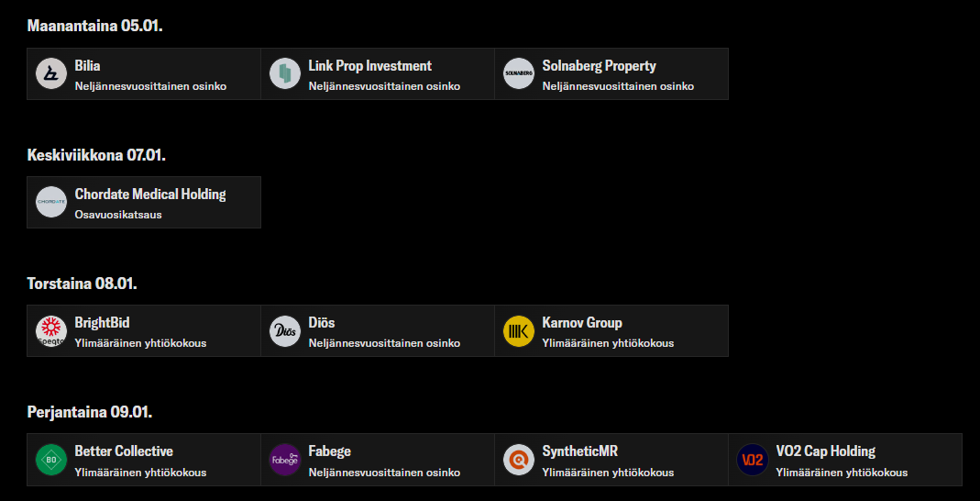This screenshot has height=501, width=980.
Task: Open the VO2 Cap Holding link
Action: (x=825, y=451)
